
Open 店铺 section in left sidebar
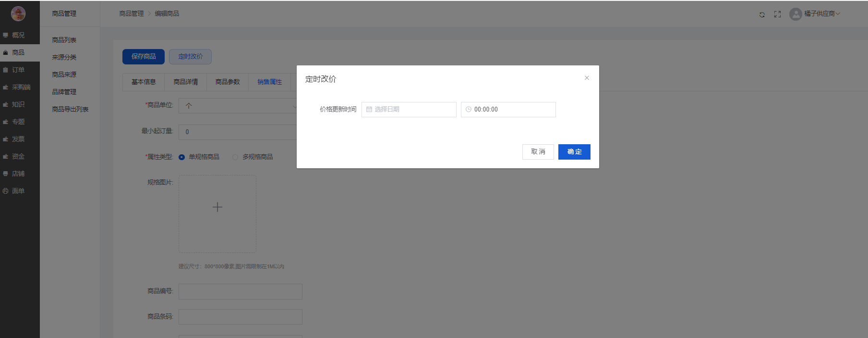pyautogui.click(x=18, y=174)
